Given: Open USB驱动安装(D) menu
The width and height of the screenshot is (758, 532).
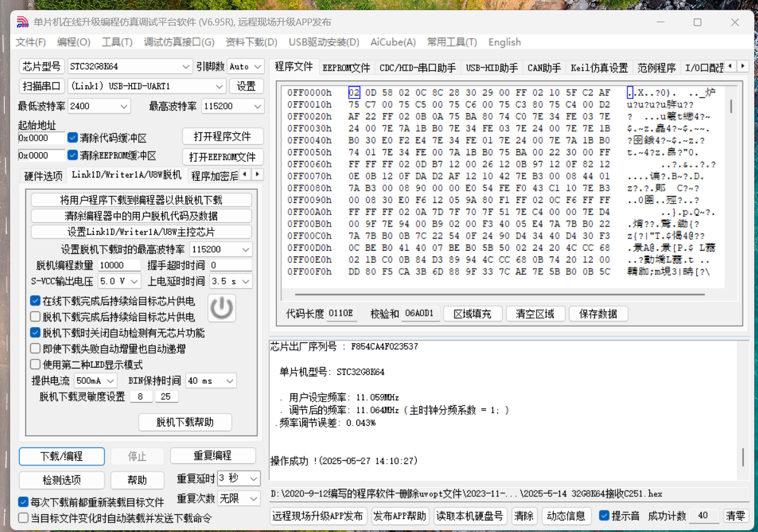Looking at the screenshot, I should (x=324, y=42).
